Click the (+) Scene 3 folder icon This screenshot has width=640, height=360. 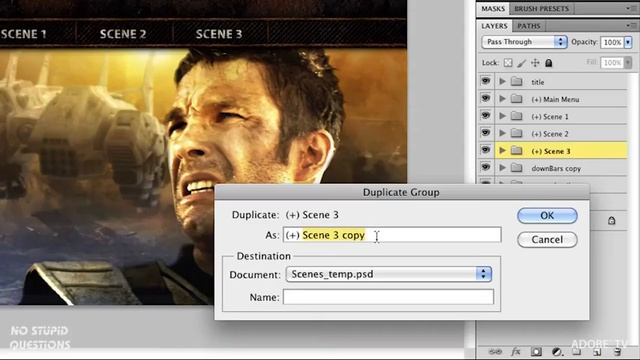point(517,151)
